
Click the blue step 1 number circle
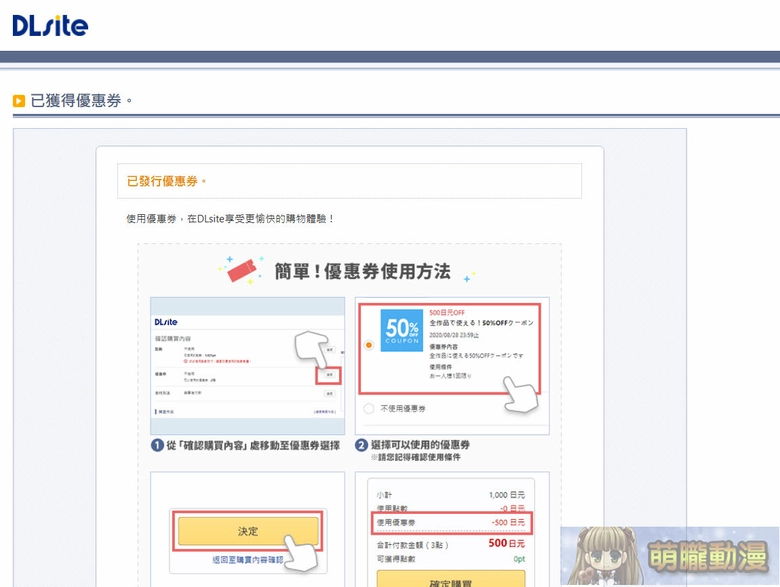(x=158, y=446)
